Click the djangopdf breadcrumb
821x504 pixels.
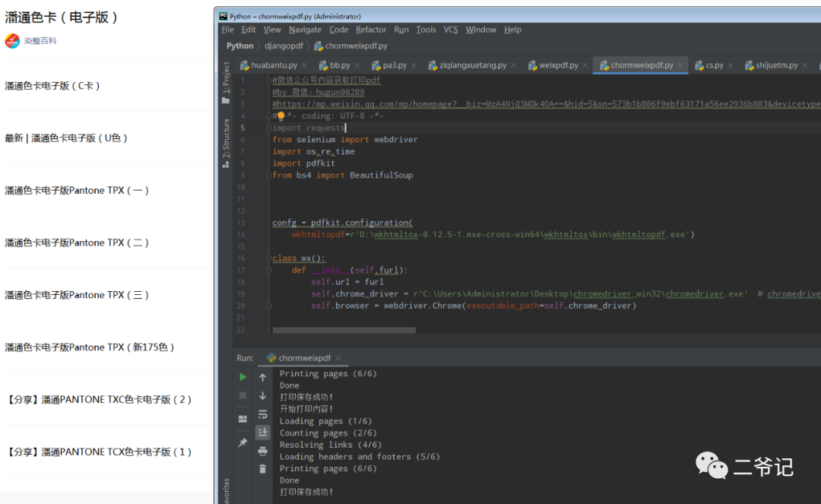coord(284,46)
